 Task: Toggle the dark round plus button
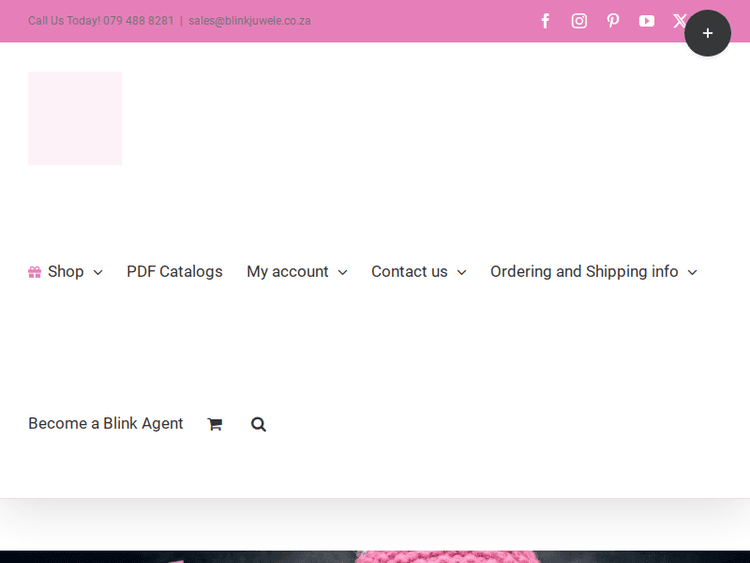(708, 33)
